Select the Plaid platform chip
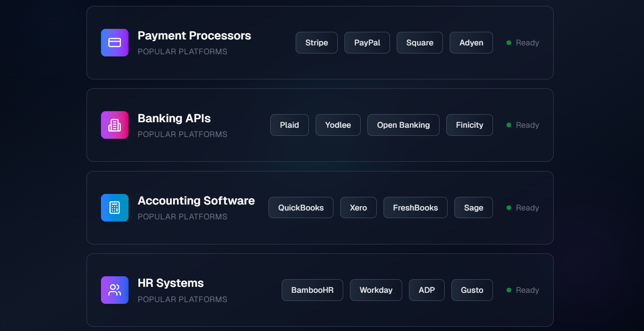644x331 pixels. pyautogui.click(x=289, y=125)
